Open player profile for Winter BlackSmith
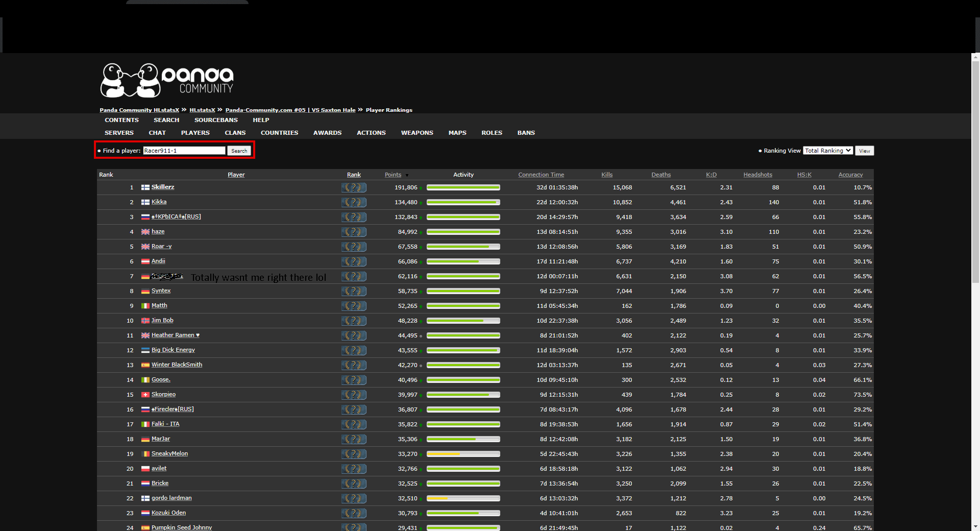 point(177,365)
